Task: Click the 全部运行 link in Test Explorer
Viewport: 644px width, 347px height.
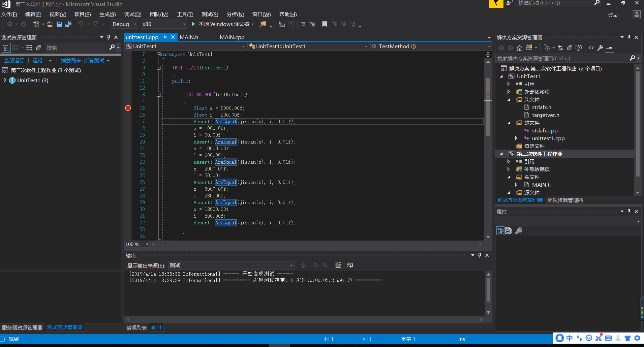Action: (14, 60)
